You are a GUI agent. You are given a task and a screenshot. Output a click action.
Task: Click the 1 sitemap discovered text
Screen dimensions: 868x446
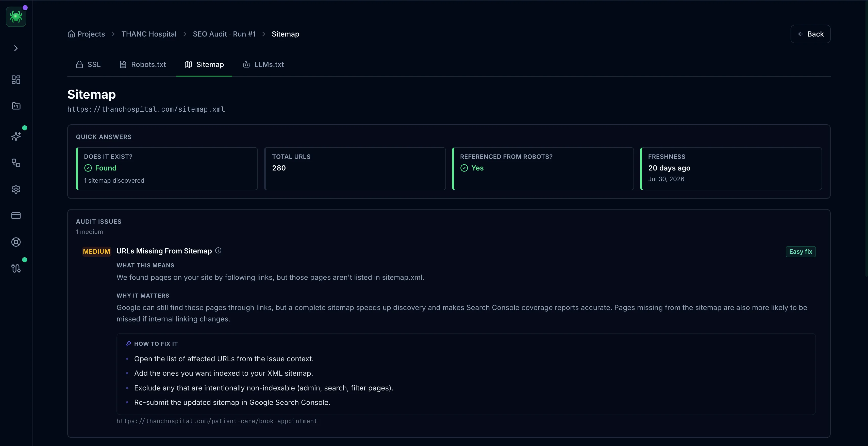114,181
